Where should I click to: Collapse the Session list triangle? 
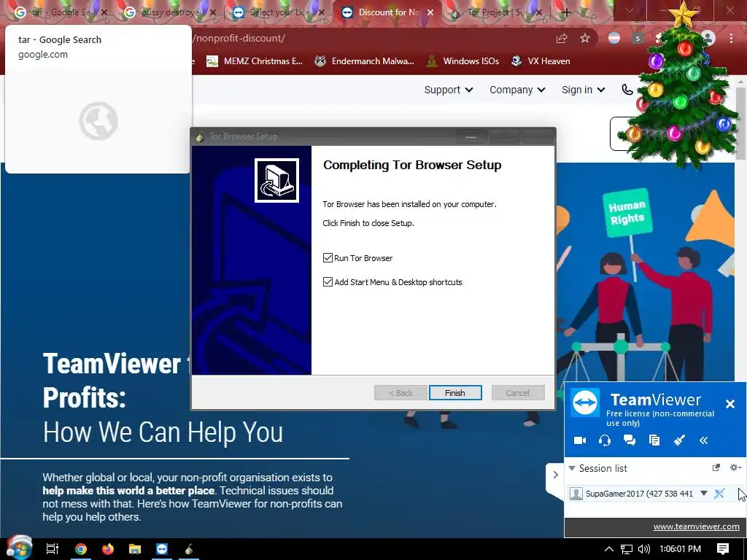point(572,468)
